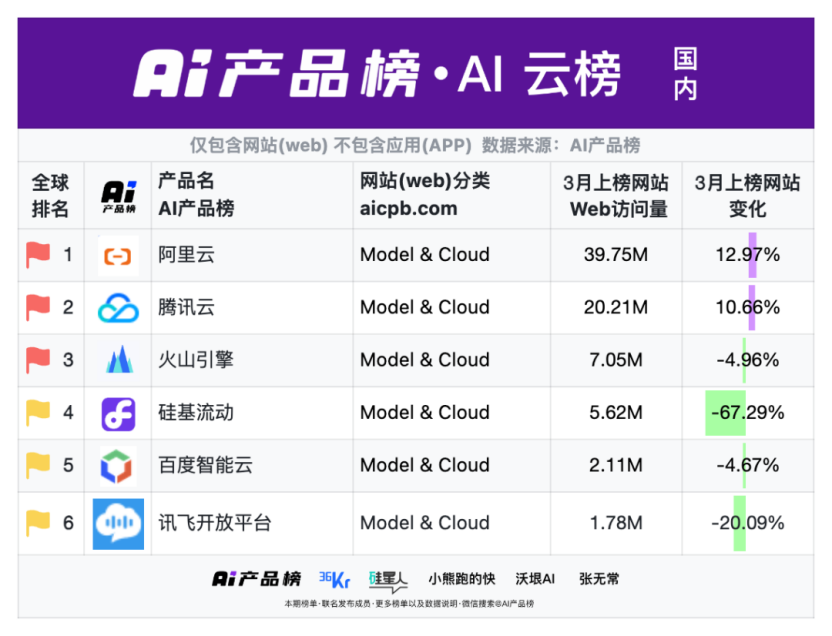The image size is (832, 636).
Task: Click 沃垠AI in footer
Action: 535,579
